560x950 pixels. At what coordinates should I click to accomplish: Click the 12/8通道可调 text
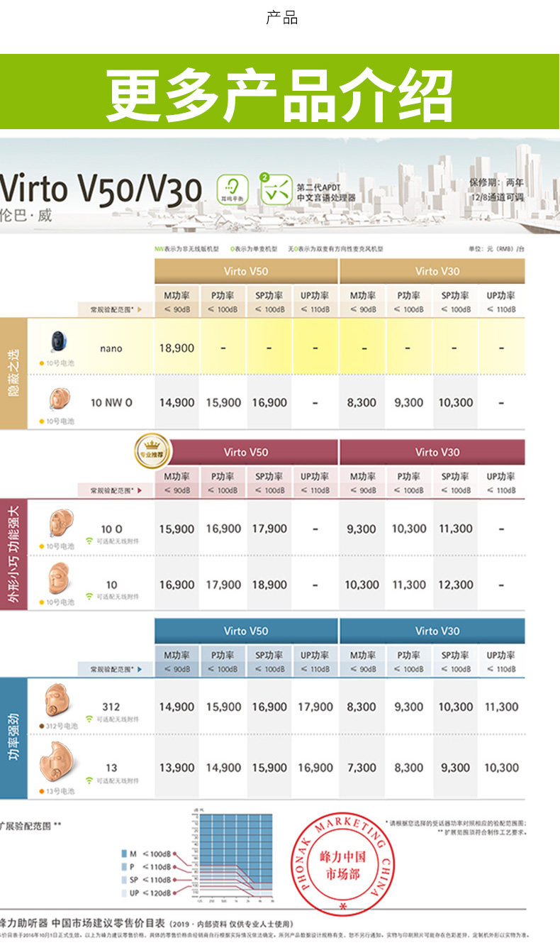(499, 197)
